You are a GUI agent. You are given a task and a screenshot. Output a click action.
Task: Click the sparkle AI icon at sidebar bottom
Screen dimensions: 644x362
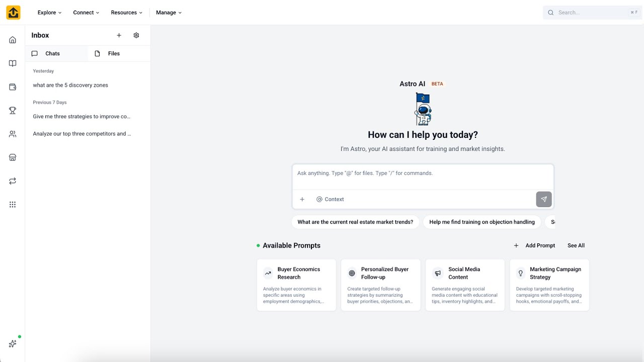coord(13,344)
